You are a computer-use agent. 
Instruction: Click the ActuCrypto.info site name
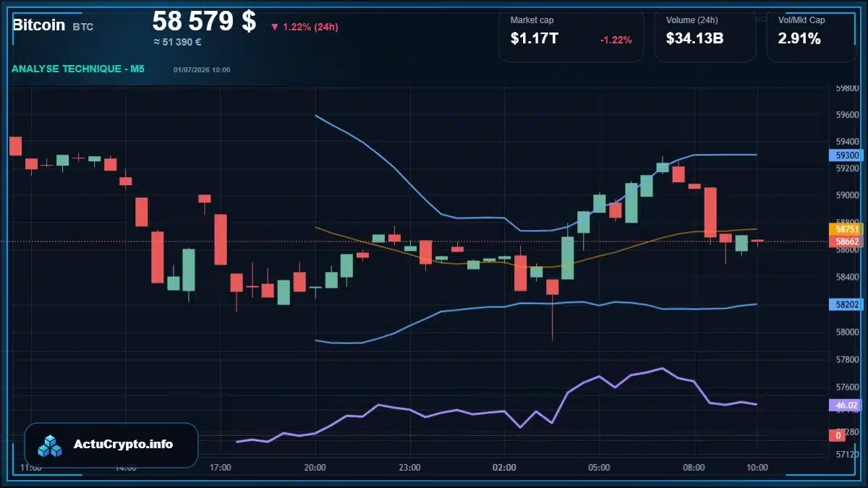[x=124, y=444]
